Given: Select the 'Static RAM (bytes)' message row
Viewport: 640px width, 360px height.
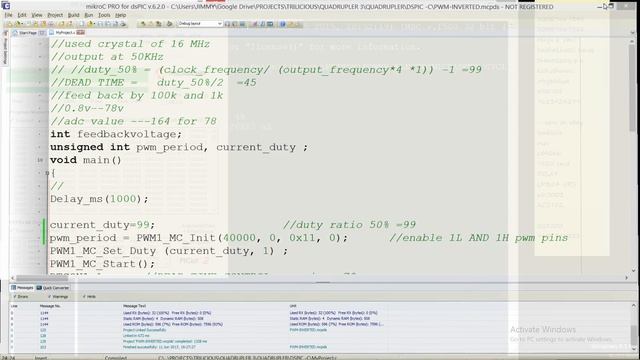Looking at the screenshot, I should (x=320, y=319).
